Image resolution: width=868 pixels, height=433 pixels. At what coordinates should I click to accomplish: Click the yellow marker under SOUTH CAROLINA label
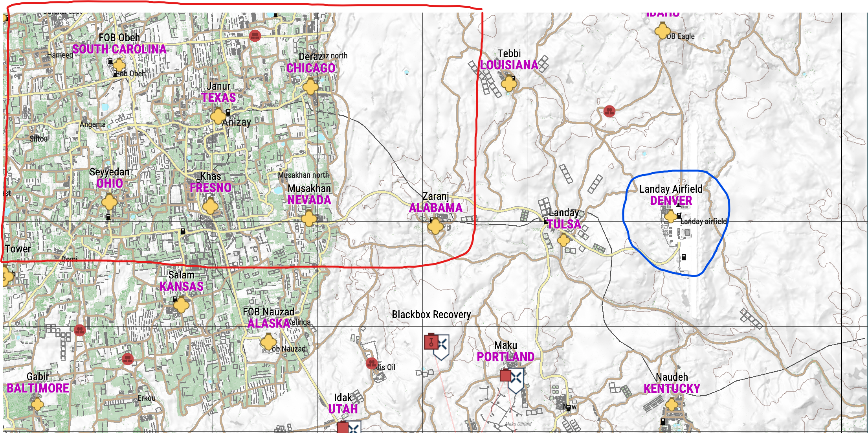coord(119,65)
